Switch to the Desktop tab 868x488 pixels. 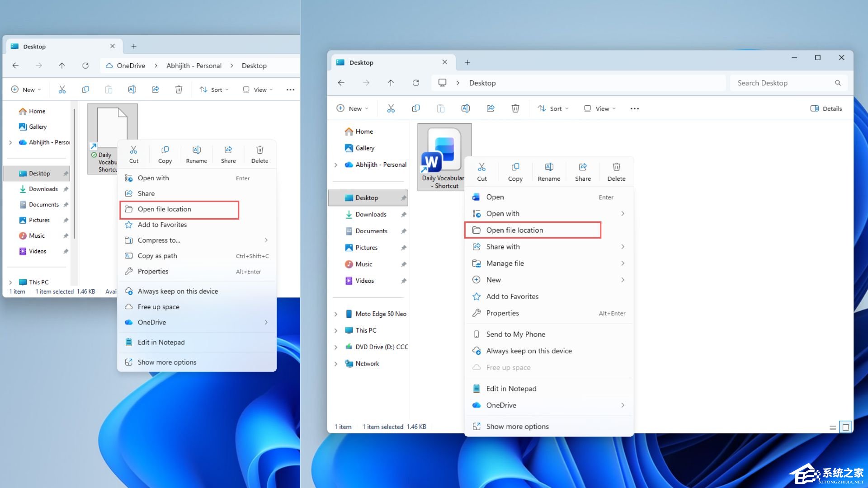pos(362,62)
